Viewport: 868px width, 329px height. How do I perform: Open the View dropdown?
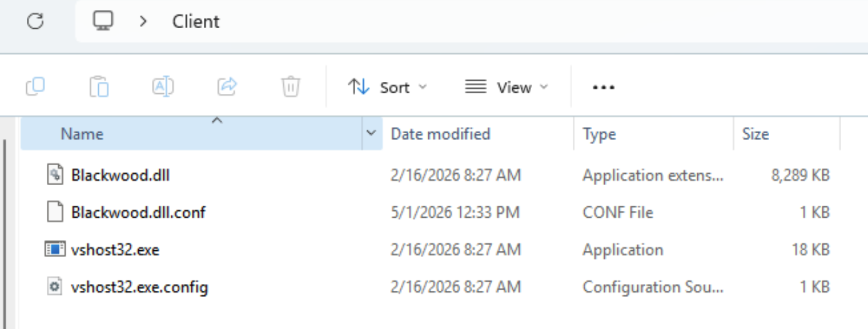[x=507, y=87]
